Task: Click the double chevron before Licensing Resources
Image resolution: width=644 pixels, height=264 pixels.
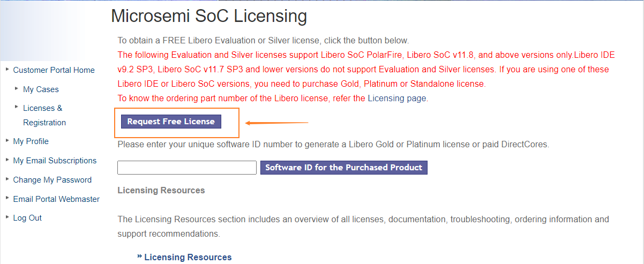Action: coord(140,257)
